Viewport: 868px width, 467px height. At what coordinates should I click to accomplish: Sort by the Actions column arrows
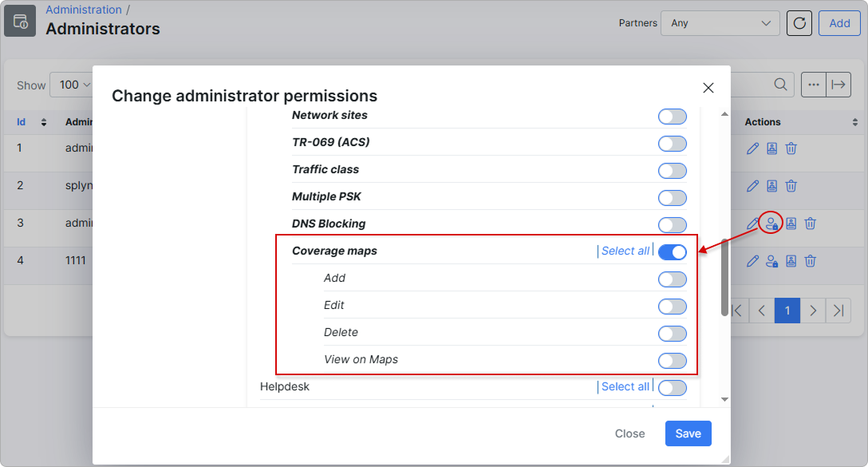[854, 122]
